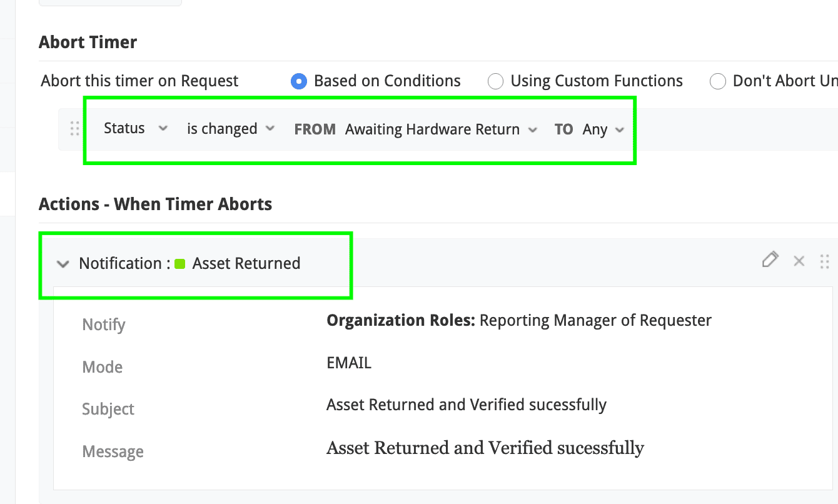Expand the Awaiting Hardware Return FROM dropdown
The image size is (838, 504).
440,129
